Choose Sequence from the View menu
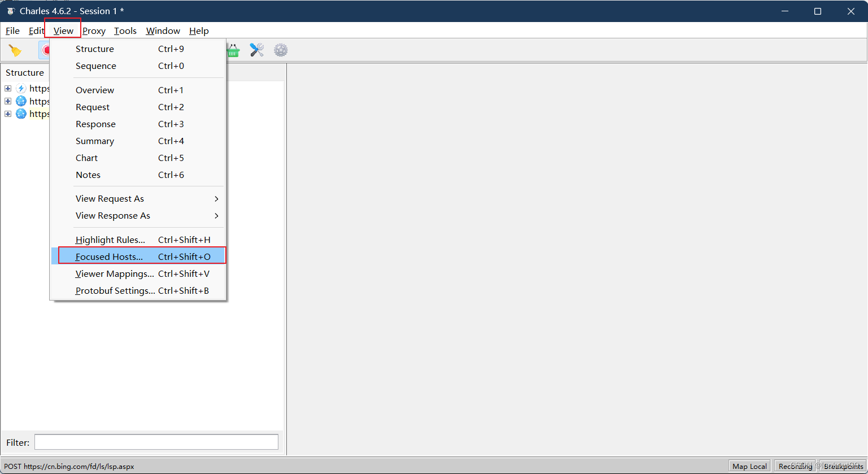The width and height of the screenshot is (868, 474). (x=138, y=66)
